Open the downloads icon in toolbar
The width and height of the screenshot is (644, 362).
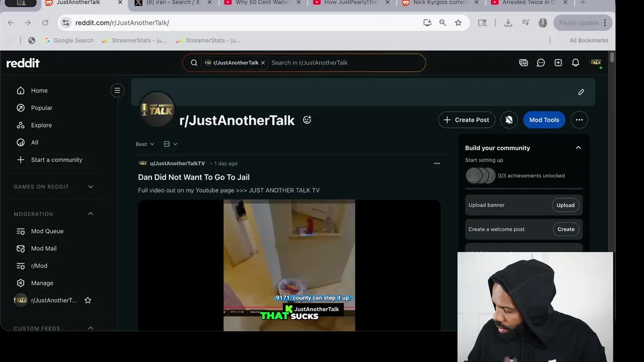[508, 23]
